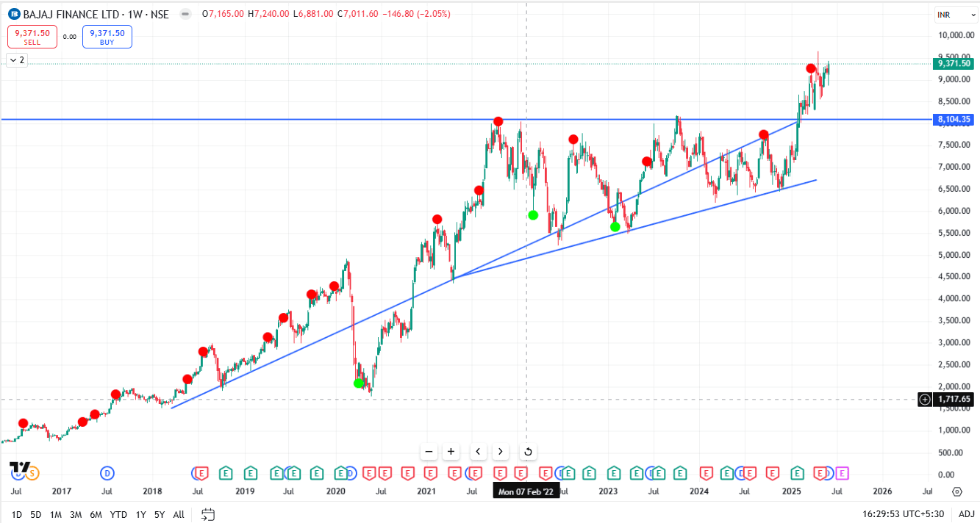Click the plus icon beside 1,717.65 label
The width and height of the screenshot is (980, 523).
[x=925, y=400]
